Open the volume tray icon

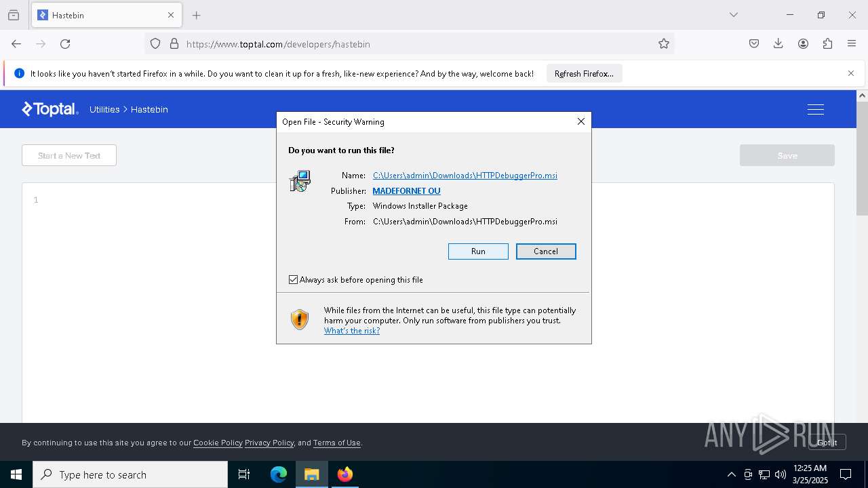(x=781, y=474)
